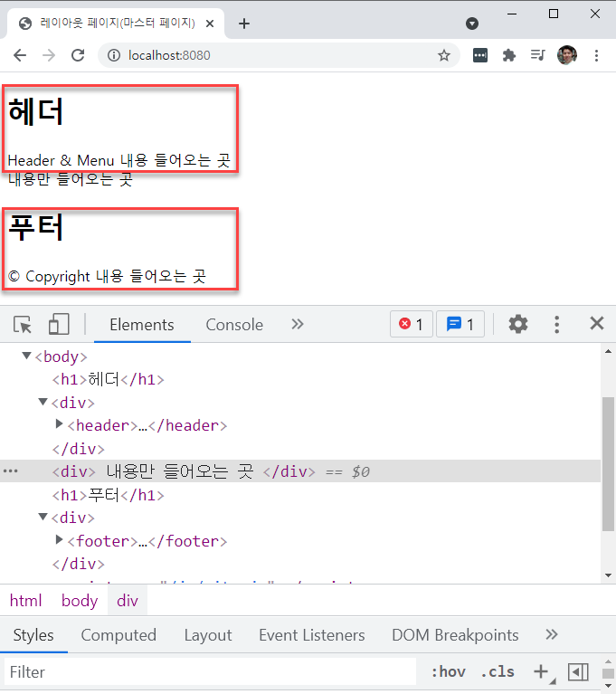The height and width of the screenshot is (694, 616).
Task: Open DevTools three-dot customize menu
Action: (557, 324)
